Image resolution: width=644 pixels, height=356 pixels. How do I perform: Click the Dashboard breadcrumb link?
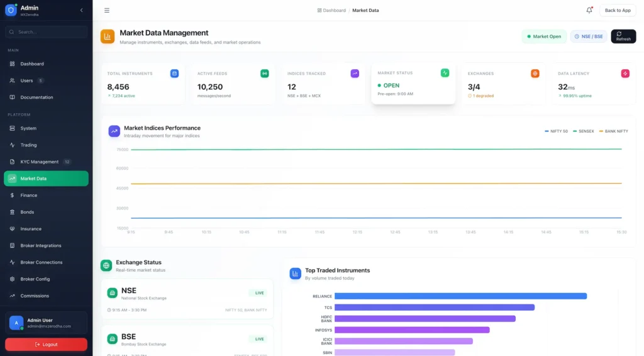tap(331, 10)
